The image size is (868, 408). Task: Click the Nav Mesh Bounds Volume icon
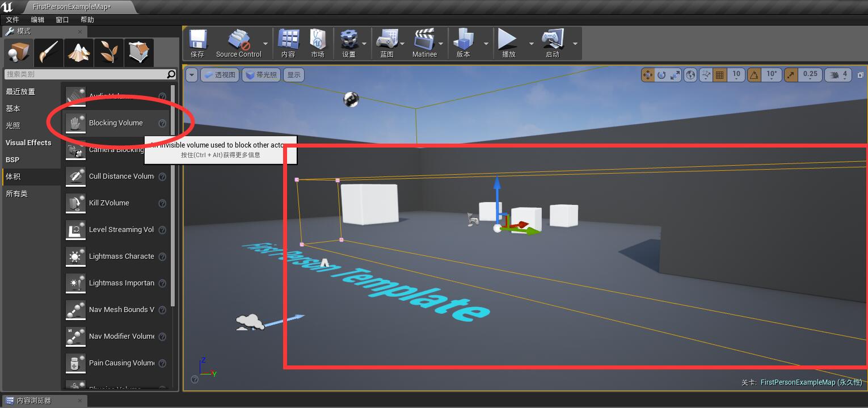pyautogui.click(x=75, y=310)
